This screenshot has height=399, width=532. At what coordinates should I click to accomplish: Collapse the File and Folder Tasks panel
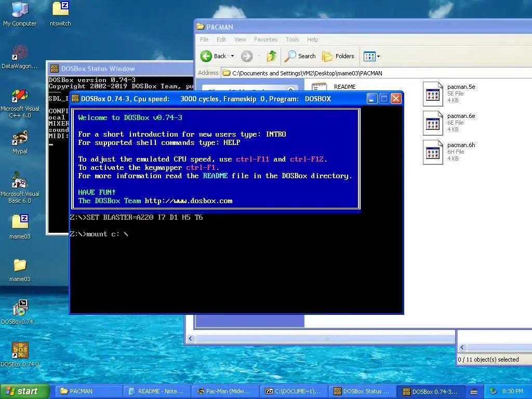coord(290,89)
